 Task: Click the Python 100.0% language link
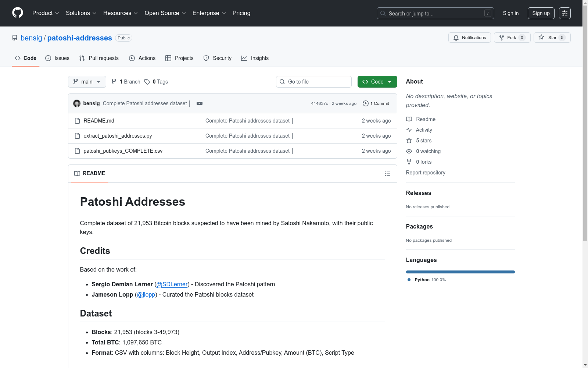(x=427, y=280)
